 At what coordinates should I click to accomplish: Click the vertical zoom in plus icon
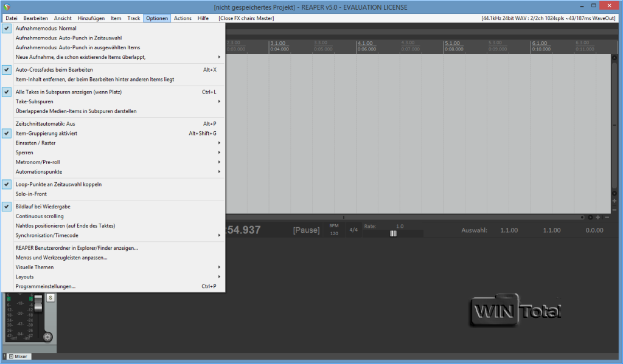(614, 201)
